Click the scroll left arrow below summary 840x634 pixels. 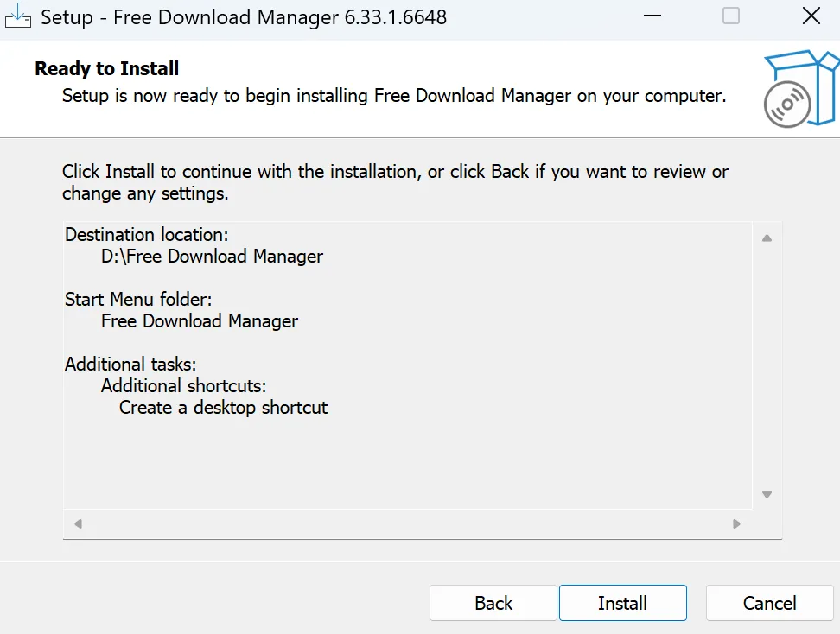coord(78,523)
